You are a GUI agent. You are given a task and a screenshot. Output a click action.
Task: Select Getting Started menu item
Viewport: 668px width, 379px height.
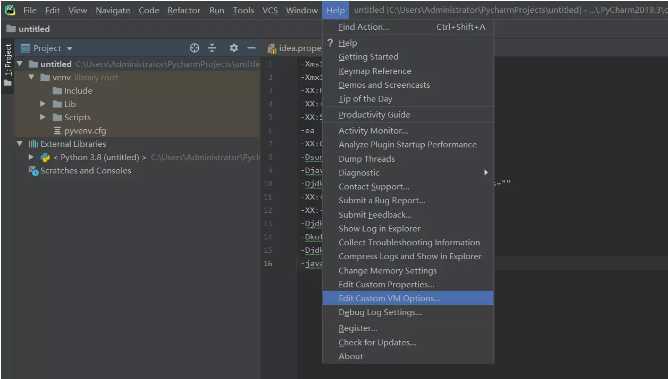(x=408, y=57)
